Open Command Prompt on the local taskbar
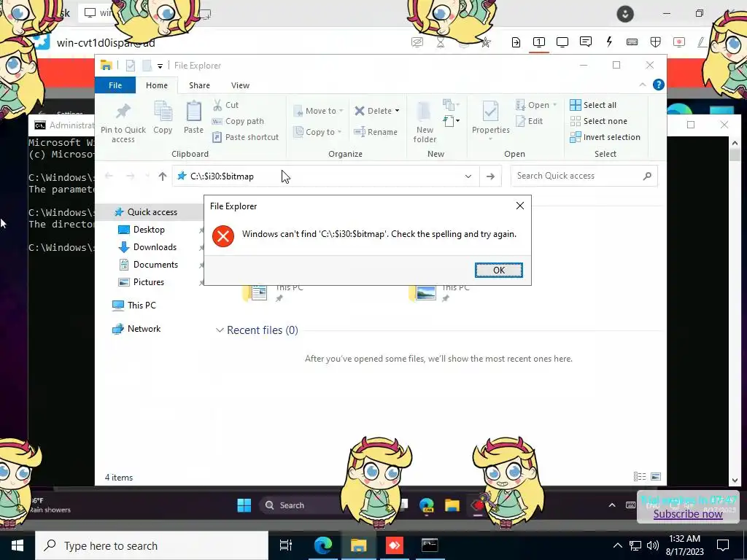Image resolution: width=747 pixels, height=560 pixels. tap(430, 545)
